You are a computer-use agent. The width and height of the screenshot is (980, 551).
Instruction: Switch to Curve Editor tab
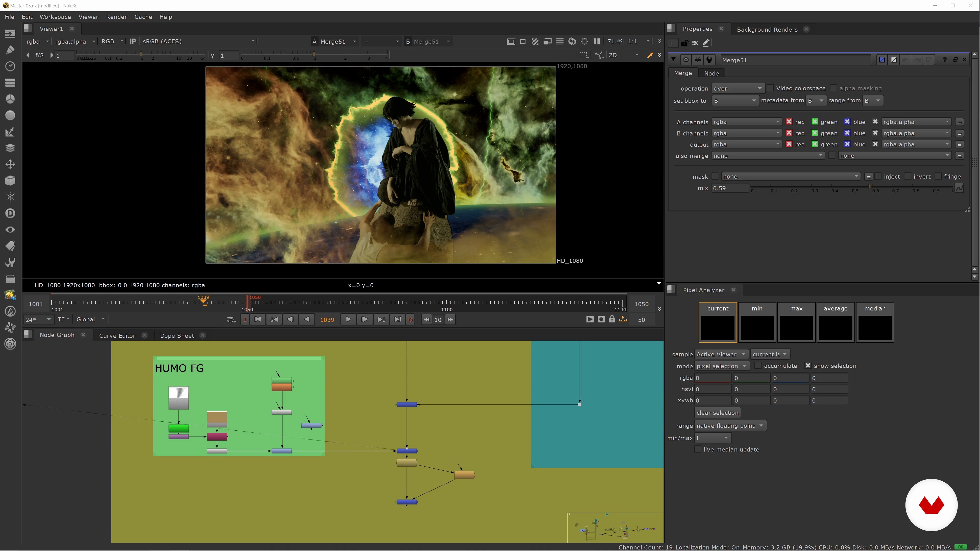point(117,335)
